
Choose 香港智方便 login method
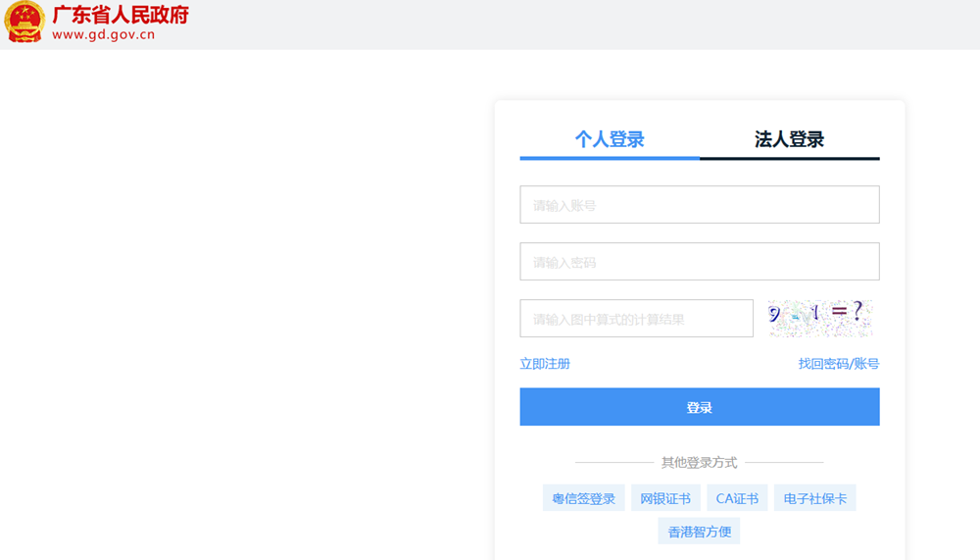699,532
